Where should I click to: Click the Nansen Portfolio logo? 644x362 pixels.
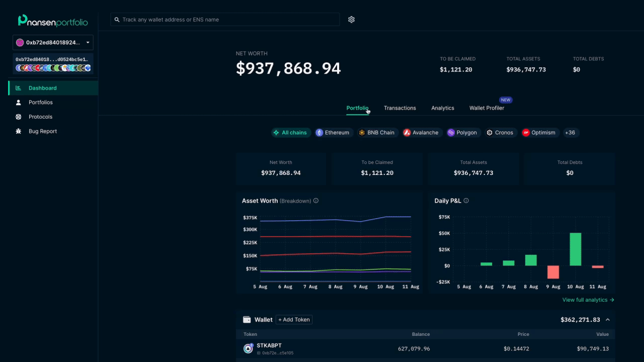pyautogui.click(x=53, y=20)
